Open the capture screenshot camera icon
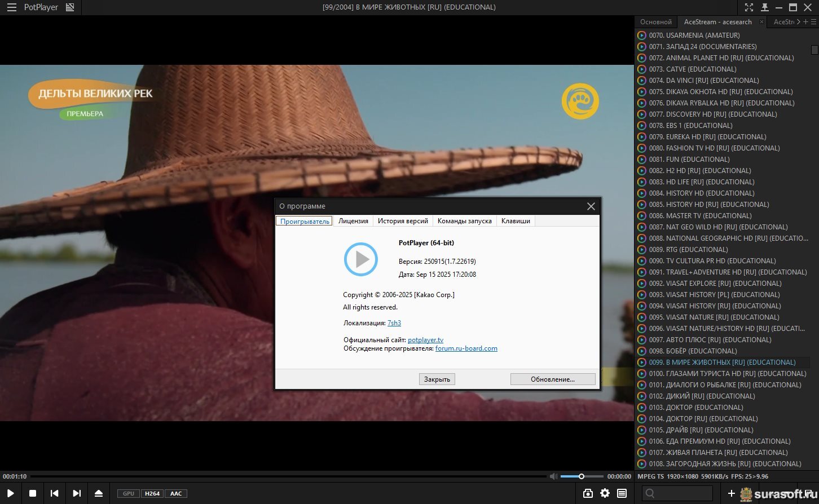This screenshot has width=819, height=504. pyautogui.click(x=588, y=493)
